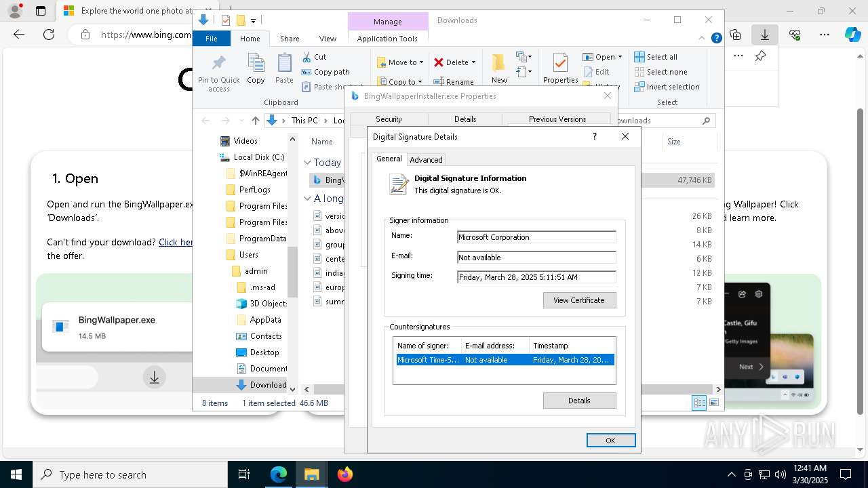Click the Name column header
Image resolution: width=868 pixels, height=488 pixels.
[x=322, y=142]
